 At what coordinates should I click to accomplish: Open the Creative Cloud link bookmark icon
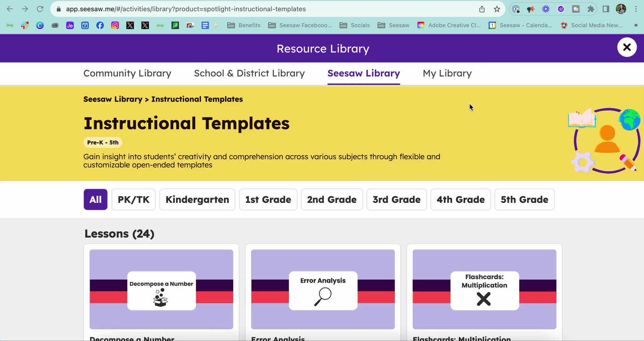(55, 25)
